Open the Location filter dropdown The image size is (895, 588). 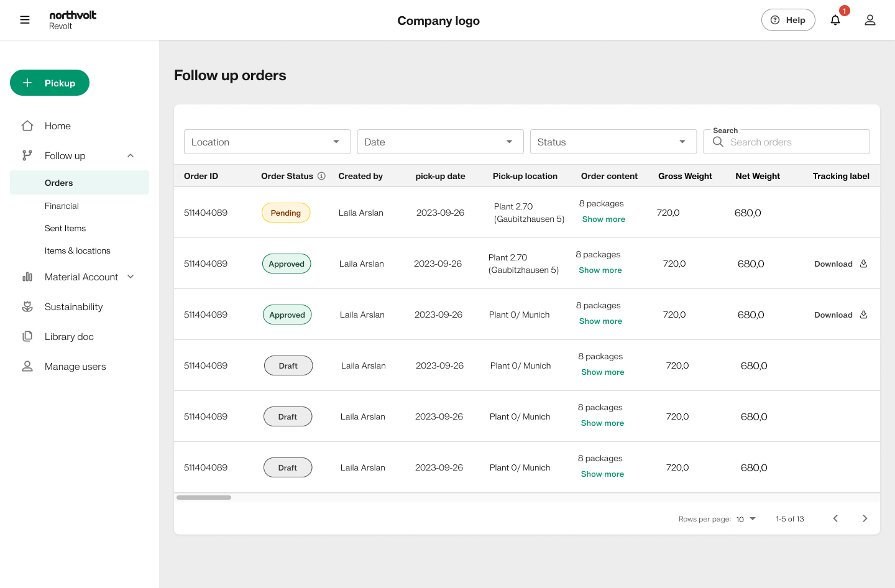pyautogui.click(x=267, y=142)
